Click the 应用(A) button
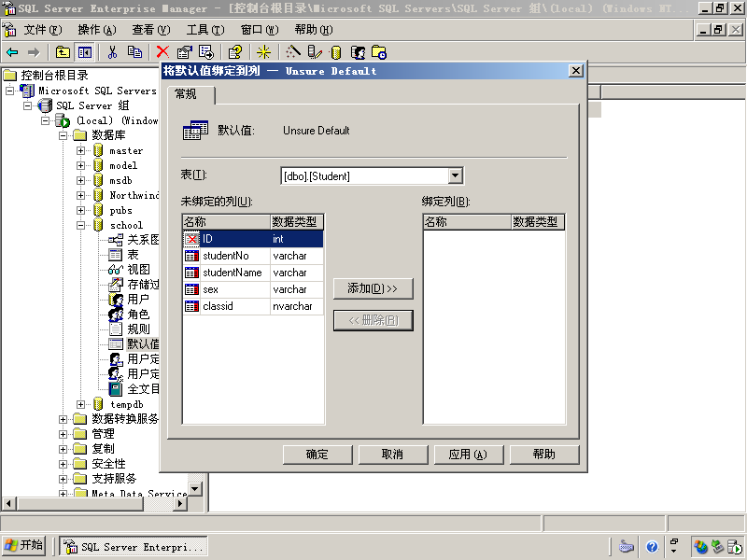The height and width of the screenshot is (560, 747). coord(469,455)
